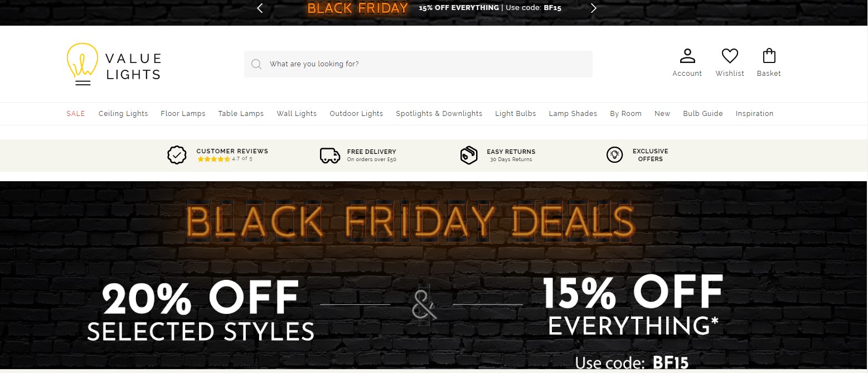Show next promo banner with right chevron
The width and height of the screenshot is (868, 373).
tap(594, 8)
